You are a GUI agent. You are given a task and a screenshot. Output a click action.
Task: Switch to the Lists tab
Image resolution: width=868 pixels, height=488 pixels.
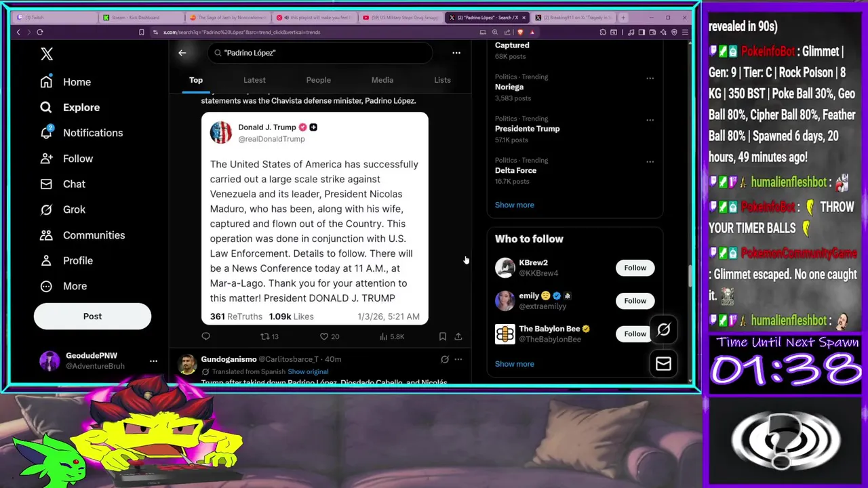(442, 80)
